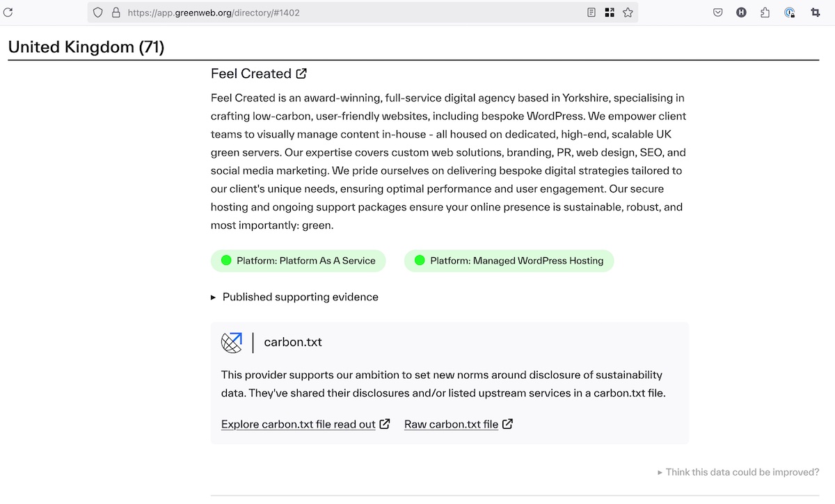This screenshot has width=835, height=504.
Task: Click paragraph starting 'Feel Created is an award-winning'
Action: coord(448,161)
